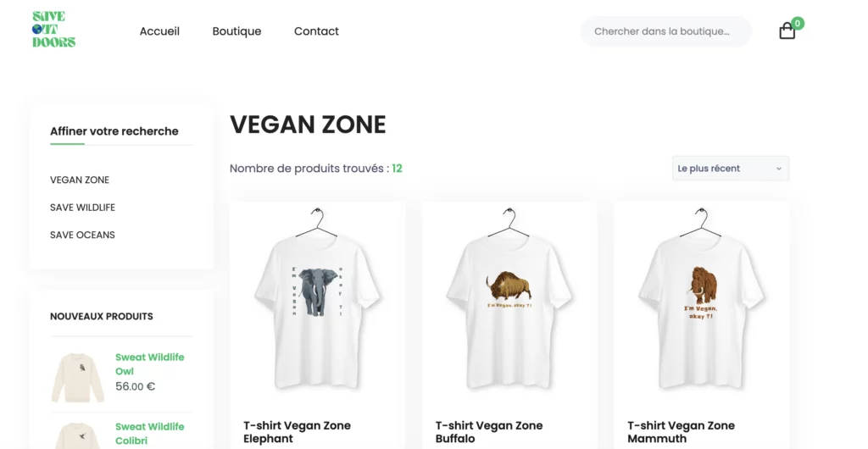Navigate to the Contact page
Screen dimensions: 868x449
tap(316, 31)
